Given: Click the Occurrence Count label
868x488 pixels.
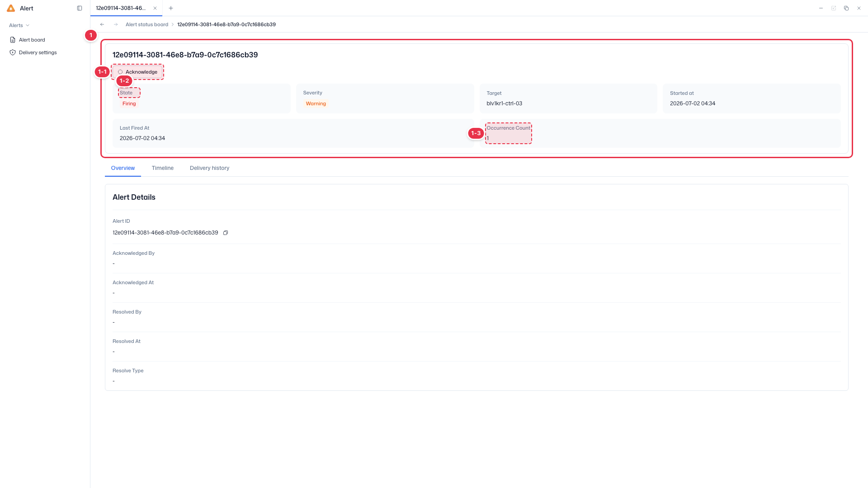Looking at the screenshot, I should coord(509,128).
